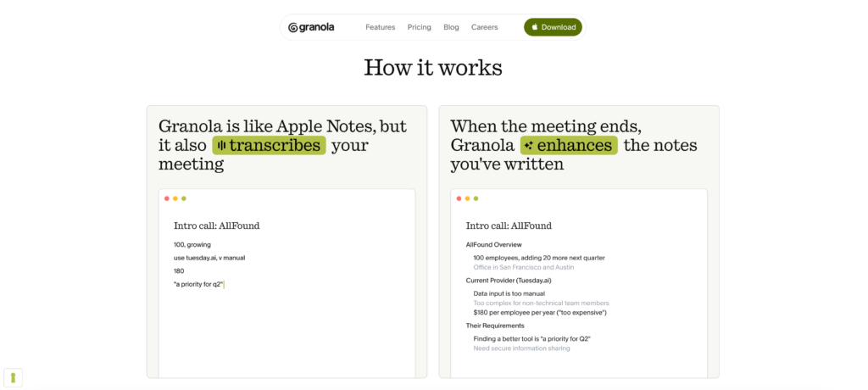The width and height of the screenshot is (868, 390).
Task: Click red dot in left notes window
Action: 167,198
